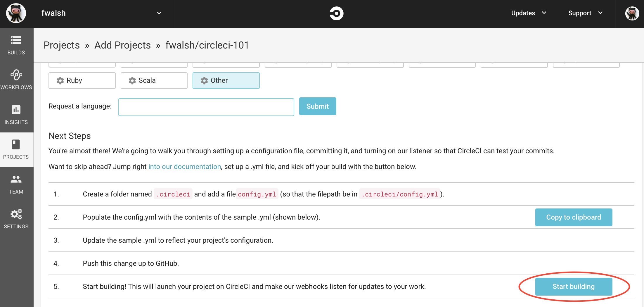Select the Ruby language option
Viewport: 644px width, 307px height.
(x=82, y=80)
